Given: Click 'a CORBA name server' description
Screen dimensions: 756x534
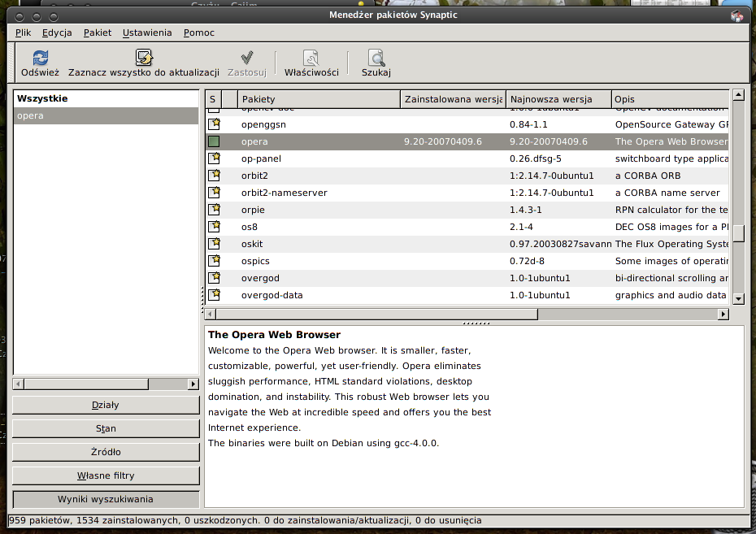Looking at the screenshot, I should [667, 193].
